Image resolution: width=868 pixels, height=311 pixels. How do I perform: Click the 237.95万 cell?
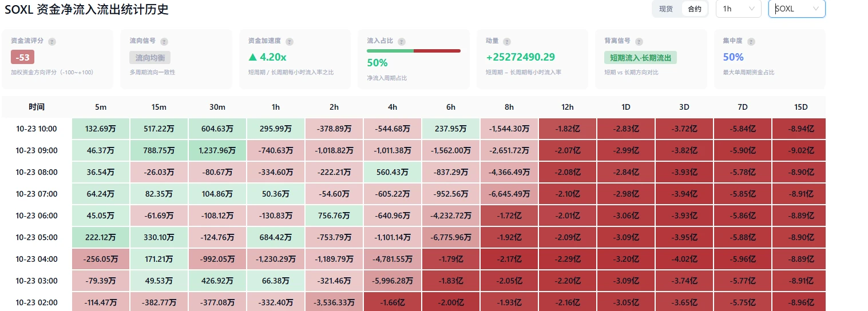click(451, 129)
